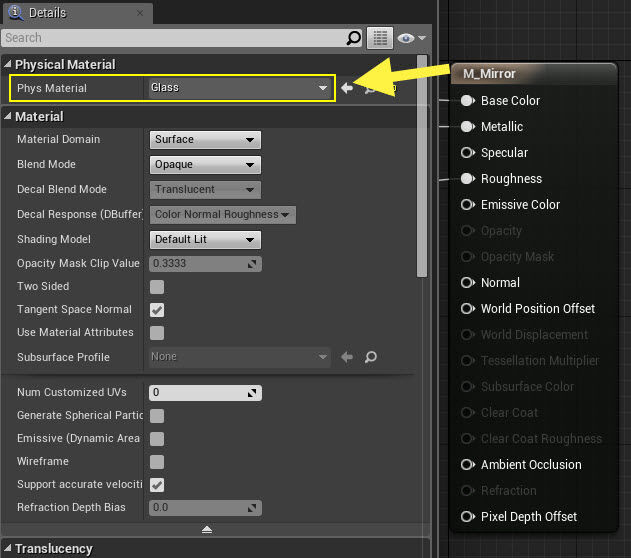Open the property matrix grid view icon

pos(379,38)
